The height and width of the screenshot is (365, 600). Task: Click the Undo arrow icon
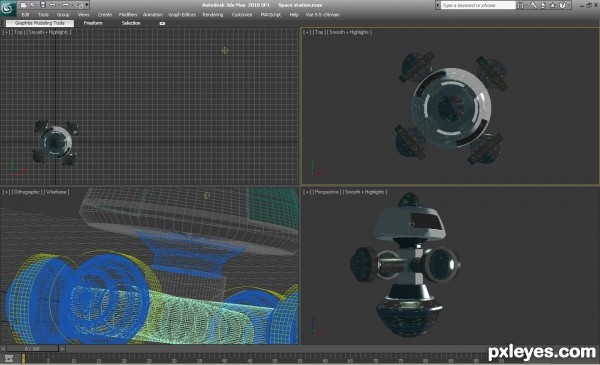52,5
